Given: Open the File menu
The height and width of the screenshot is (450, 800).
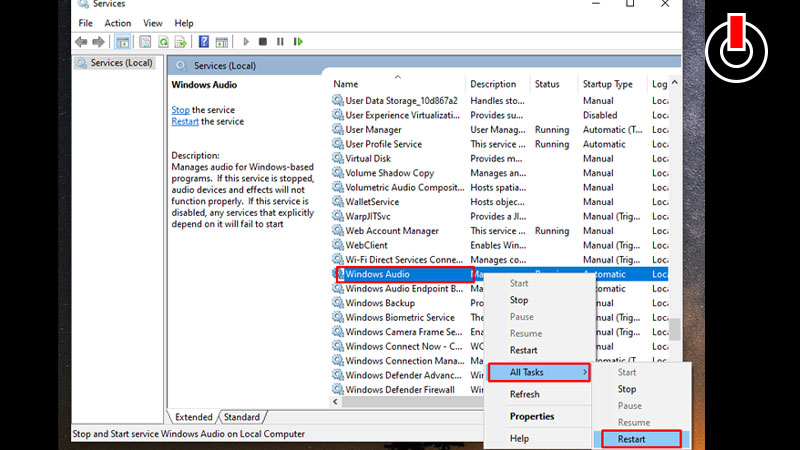Looking at the screenshot, I should pyautogui.click(x=85, y=23).
